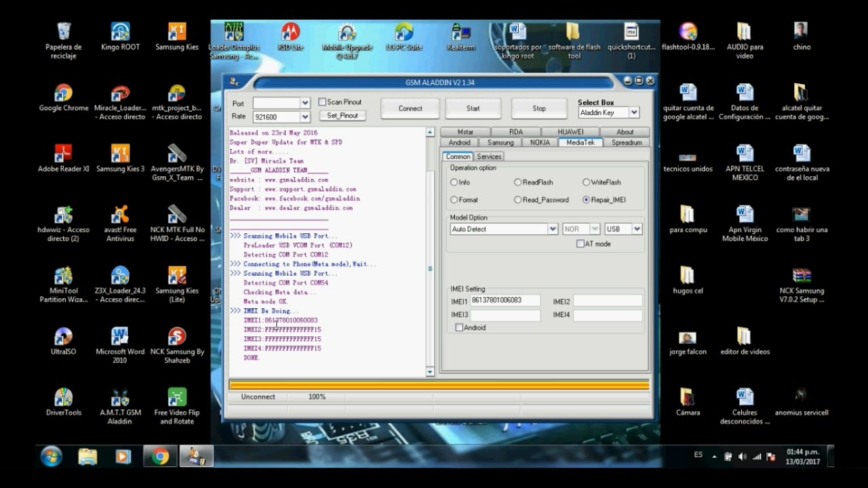Click log panel scrollbar down arrow
868x488 pixels.
coord(430,371)
